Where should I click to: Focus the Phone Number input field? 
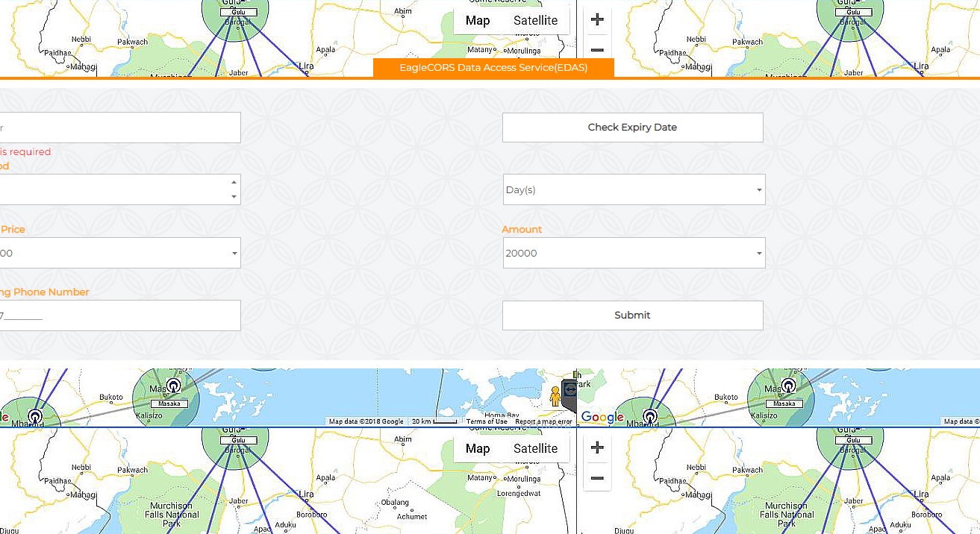(x=119, y=315)
